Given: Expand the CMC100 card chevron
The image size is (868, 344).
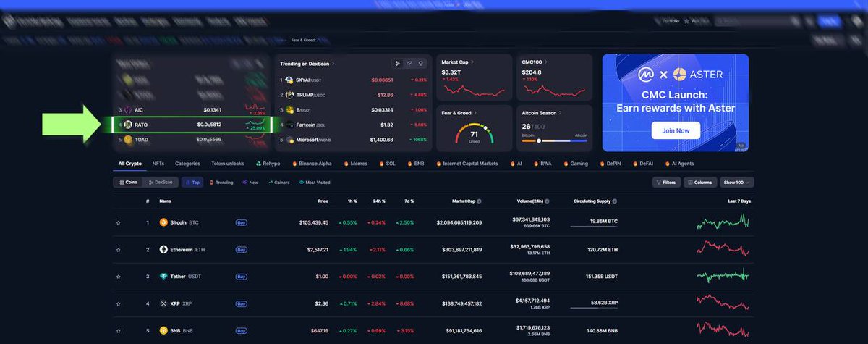Looking at the screenshot, I should pos(545,62).
